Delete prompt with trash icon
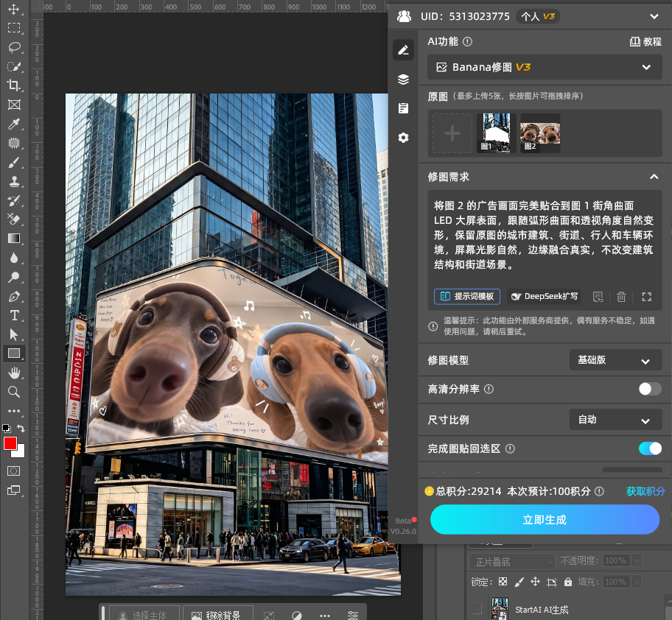The width and height of the screenshot is (672, 620). tap(621, 296)
